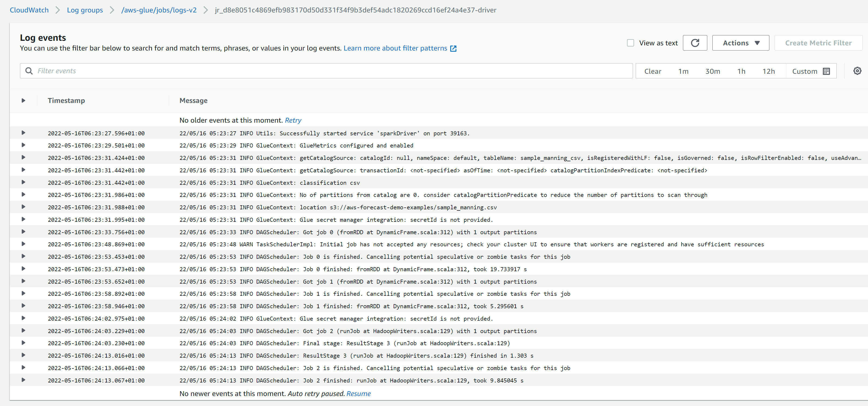Viewport: 868px width, 406px height.
Task: Click breadcrumb chevron after CloudWatch
Action: pos(58,10)
